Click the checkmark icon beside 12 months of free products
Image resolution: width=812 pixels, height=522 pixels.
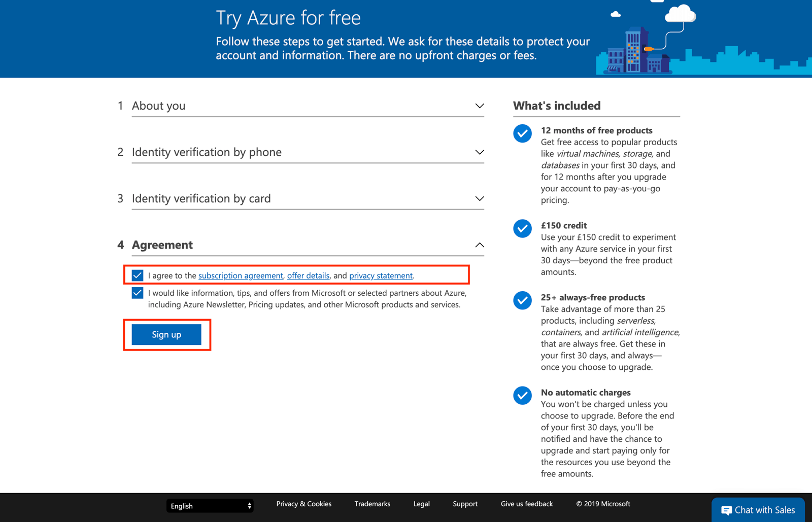pyautogui.click(x=522, y=133)
